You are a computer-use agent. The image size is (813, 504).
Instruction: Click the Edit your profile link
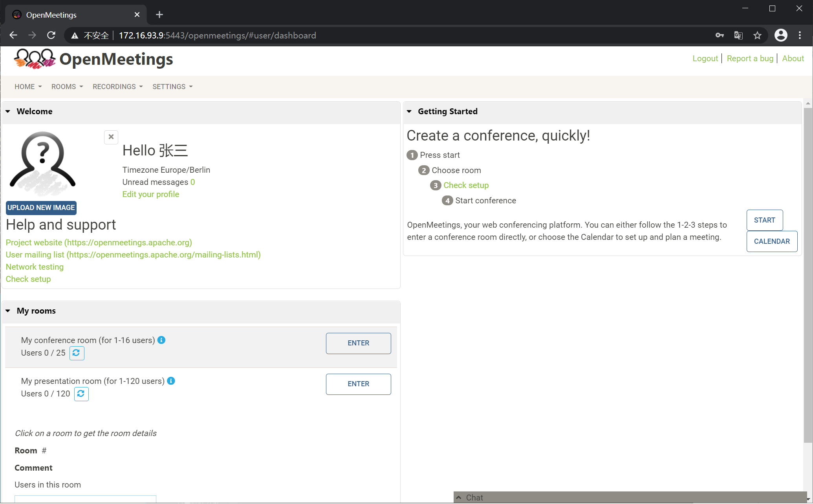[150, 194]
